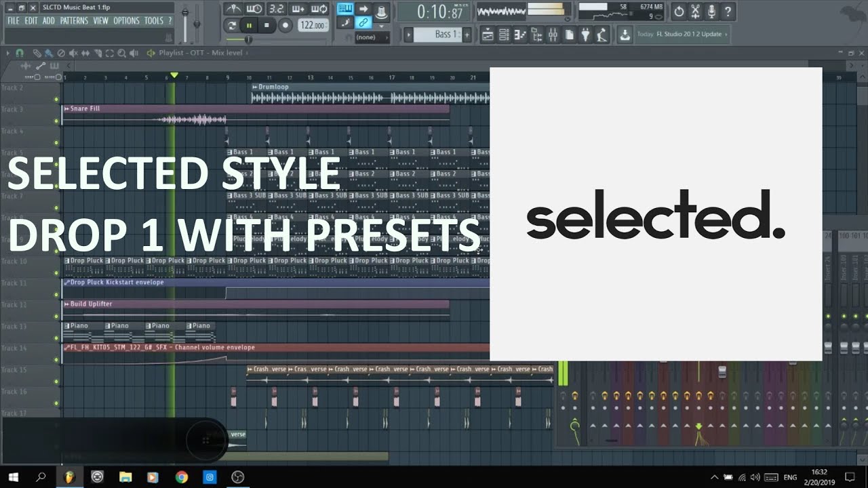Toggle typing keyboard to piano icon
The width and height of the screenshot is (868, 488).
[x=345, y=9]
